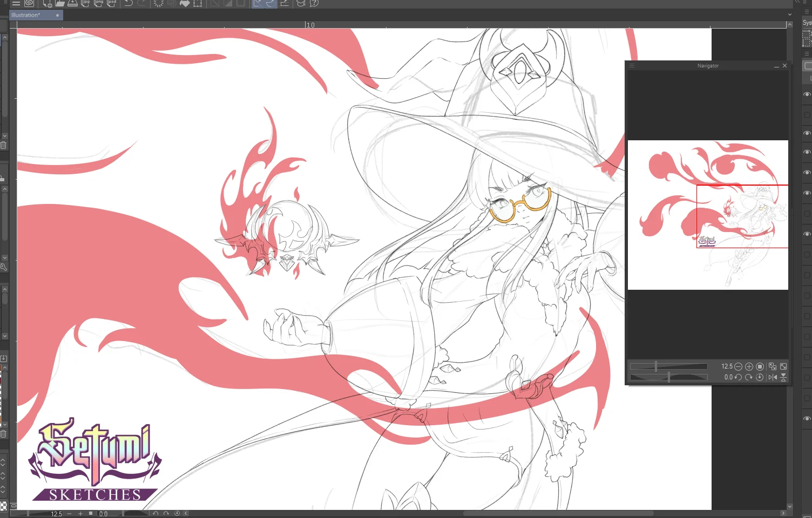Click the Open file folder icon
This screenshot has height=518, width=812.
point(60,3)
